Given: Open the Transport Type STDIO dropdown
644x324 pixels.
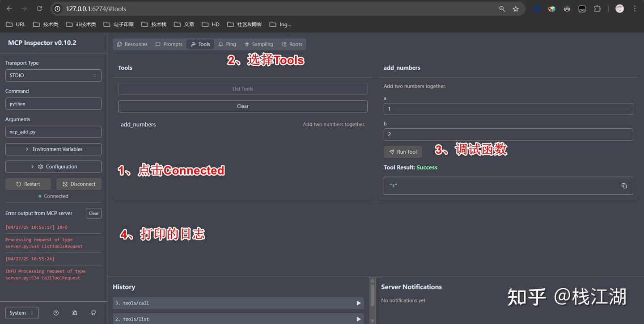Looking at the screenshot, I should (53, 76).
